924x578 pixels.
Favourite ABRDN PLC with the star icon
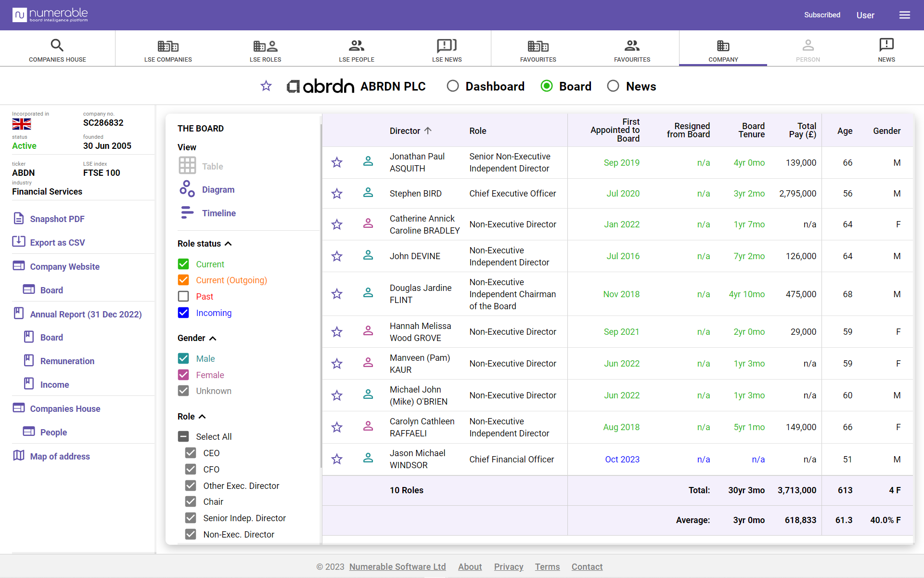pos(266,86)
